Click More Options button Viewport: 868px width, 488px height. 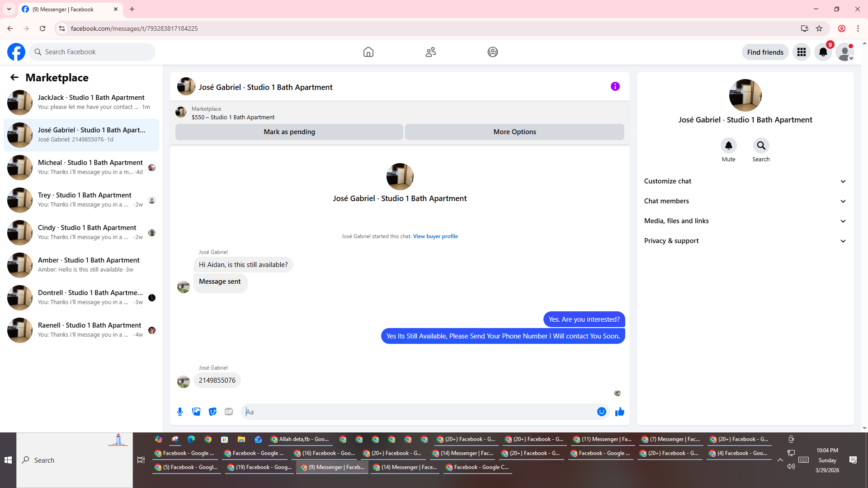pos(514,132)
